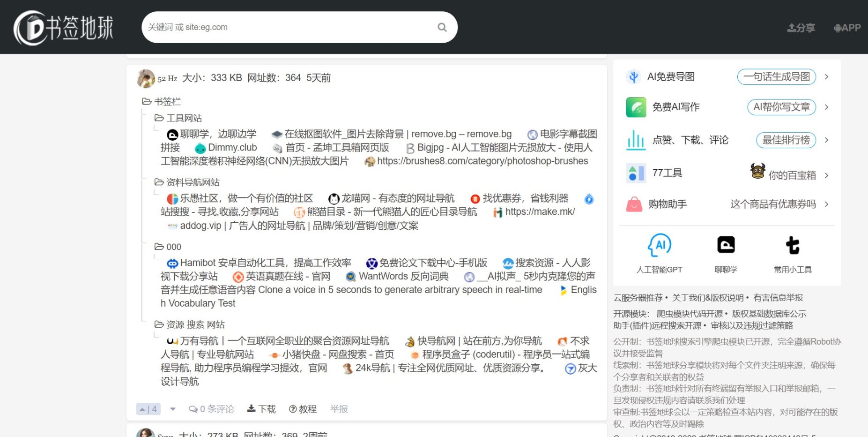Click the 购物助手 bag icon
The image size is (868, 437).
pyautogui.click(x=634, y=204)
